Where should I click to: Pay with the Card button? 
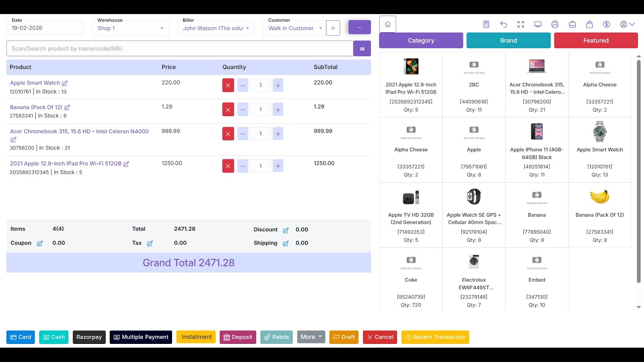point(21,337)
